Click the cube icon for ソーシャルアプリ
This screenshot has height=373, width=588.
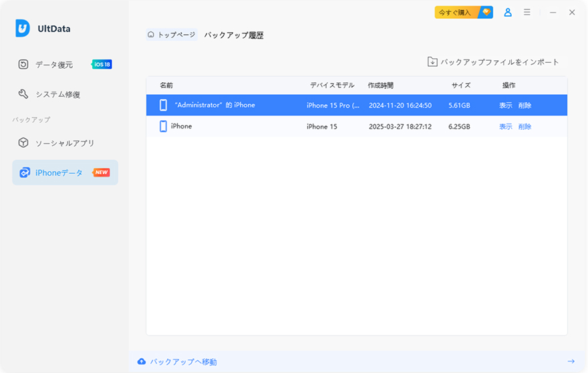23,142
